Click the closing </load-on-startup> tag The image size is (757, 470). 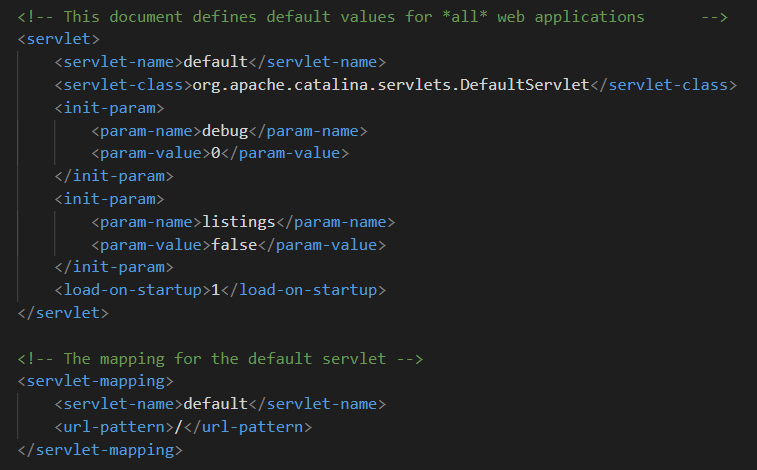(304, 290)
